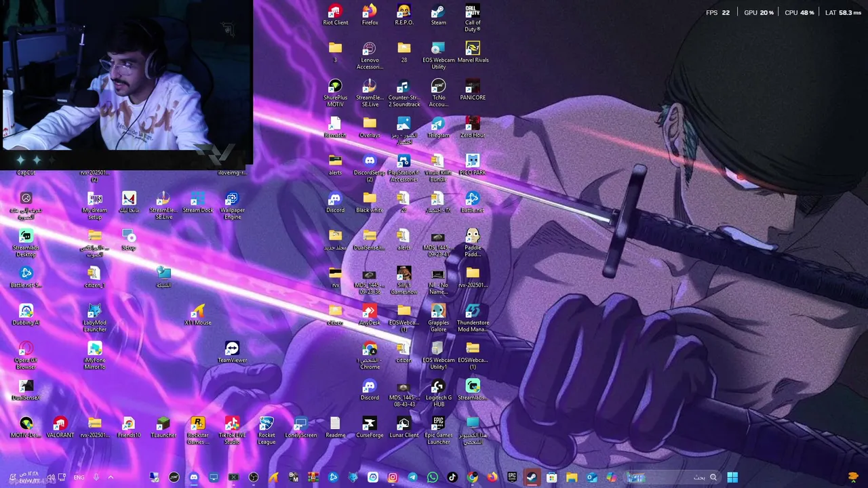Select the Marvel Rivals desktop icon
The width and height of the screenshot is (868, 488).
point(473,52)
